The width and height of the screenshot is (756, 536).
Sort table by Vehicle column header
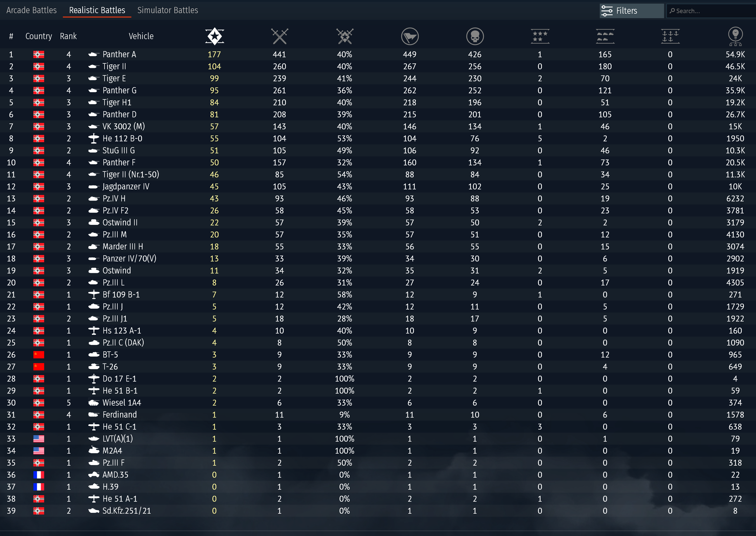click(x=141, y=36)
